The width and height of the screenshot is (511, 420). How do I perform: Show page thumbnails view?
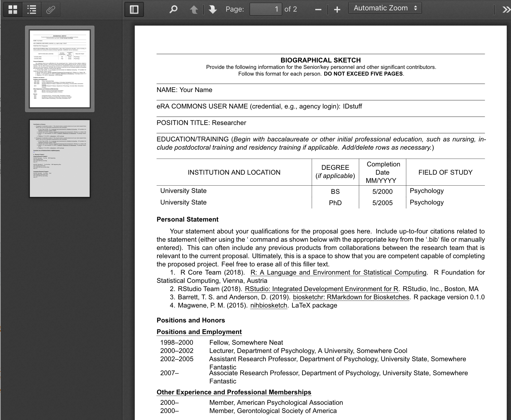click(13, 9)
